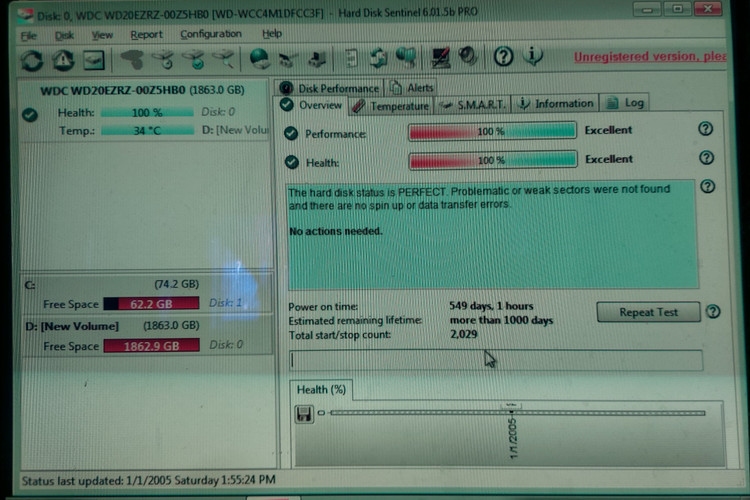Click help icon beside the status description box
750x500 pixels.
coord(708,186)
